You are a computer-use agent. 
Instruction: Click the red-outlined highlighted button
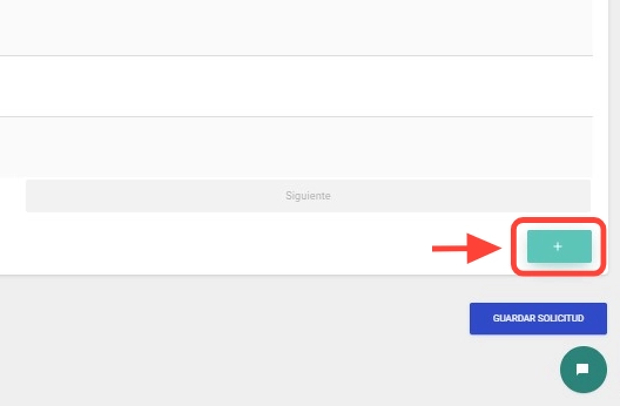(x=558, y=246)
